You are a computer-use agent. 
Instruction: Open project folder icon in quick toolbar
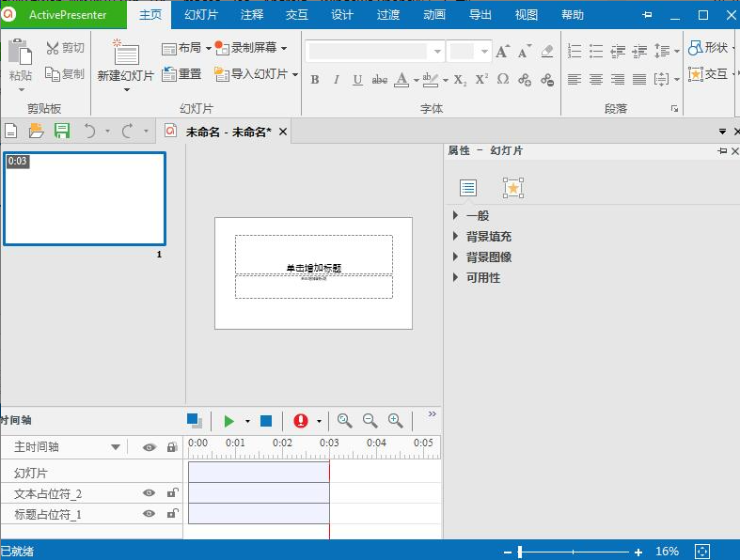pyautogui.click(x=37, y=131)
